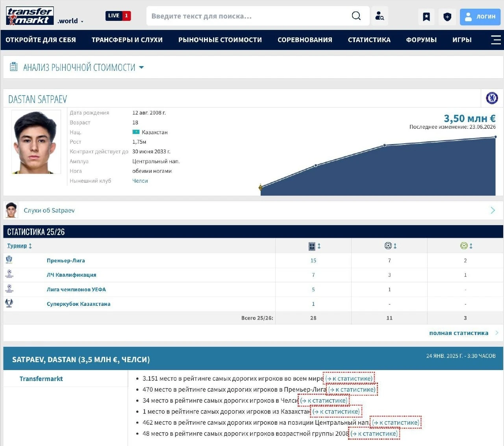Viewport: 504px width, 446px height.
Task: Sort table by Турнир column
Action: click(19, 246)
